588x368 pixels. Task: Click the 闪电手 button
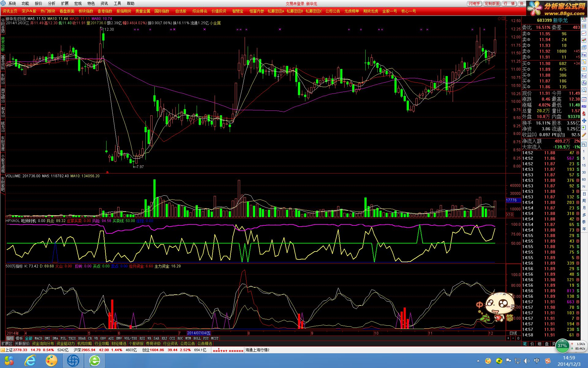coord(475,4)
